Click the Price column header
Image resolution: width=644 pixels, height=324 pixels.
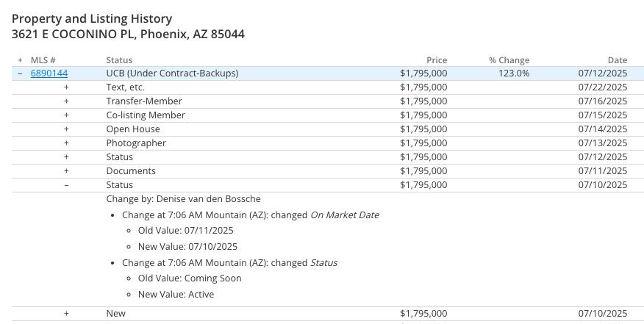436,60
